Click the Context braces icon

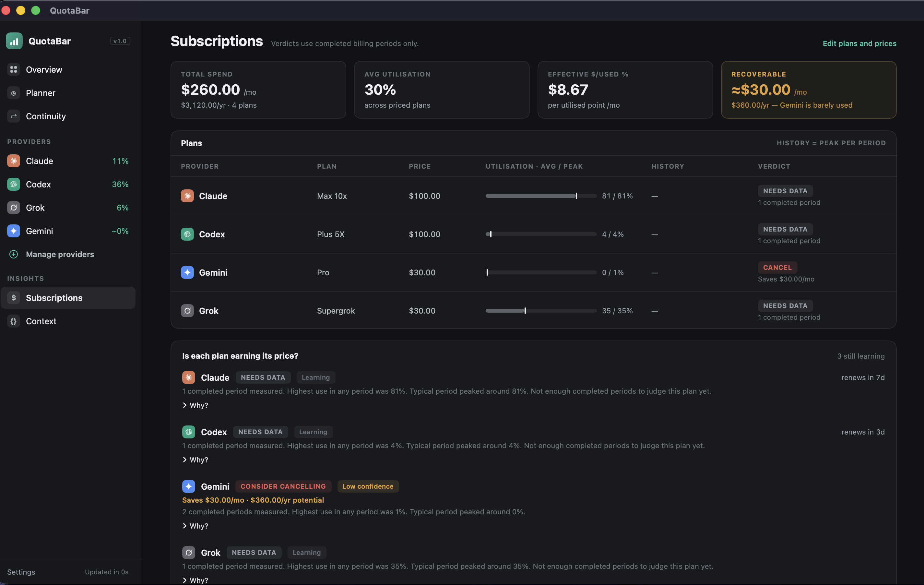(x=13, y=321)
